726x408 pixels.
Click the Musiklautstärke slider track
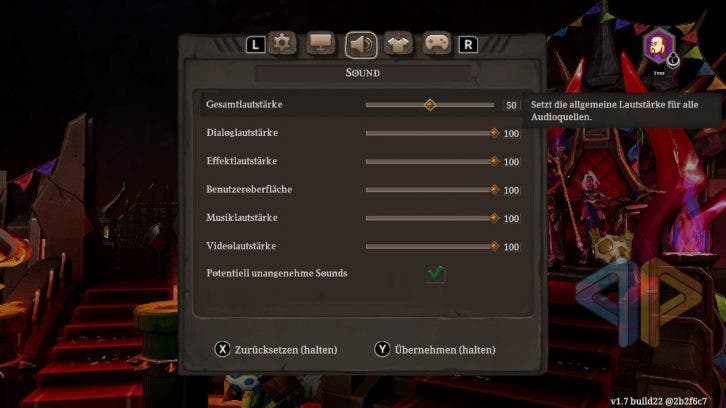430,218
